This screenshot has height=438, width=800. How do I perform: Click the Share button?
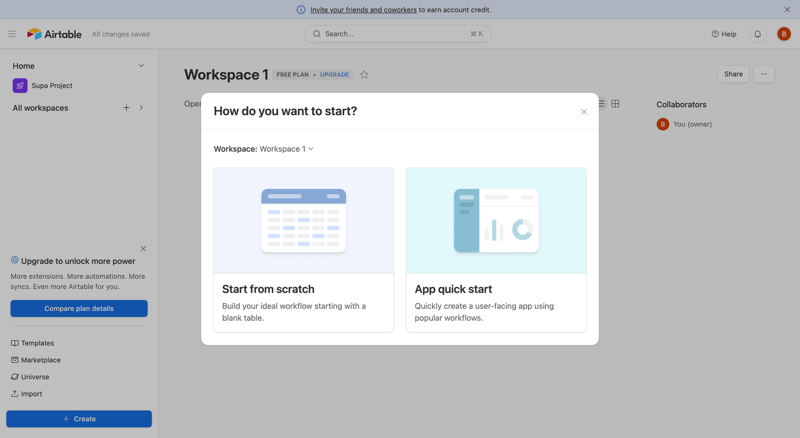point(733,74)
